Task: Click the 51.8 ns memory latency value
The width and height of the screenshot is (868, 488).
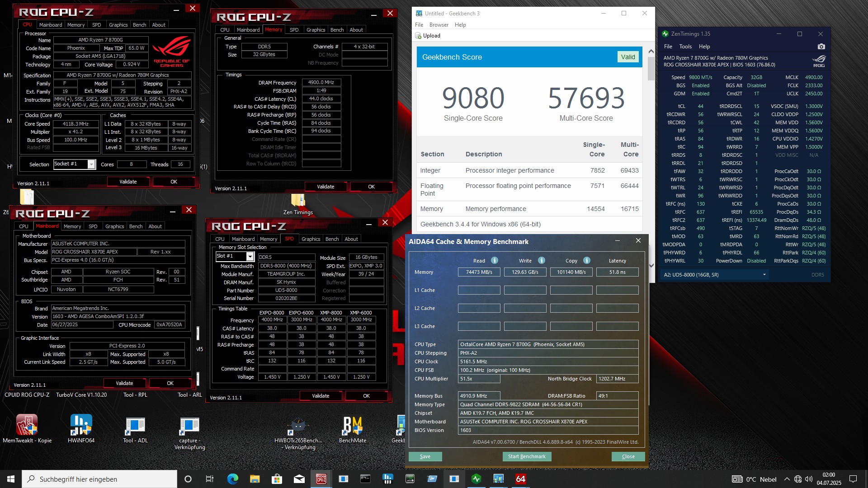Action: click(x=617, y=272)
